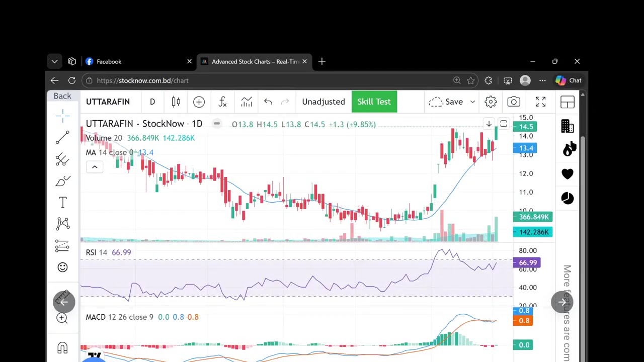This screenshot has width=644, height=362.
Task: Select the pitchfork drawing tool
Action: [62, 159]
